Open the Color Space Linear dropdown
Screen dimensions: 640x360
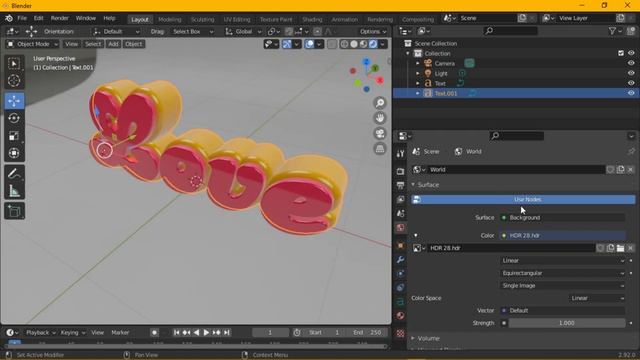pyautogui.click(x=597, y=298)
